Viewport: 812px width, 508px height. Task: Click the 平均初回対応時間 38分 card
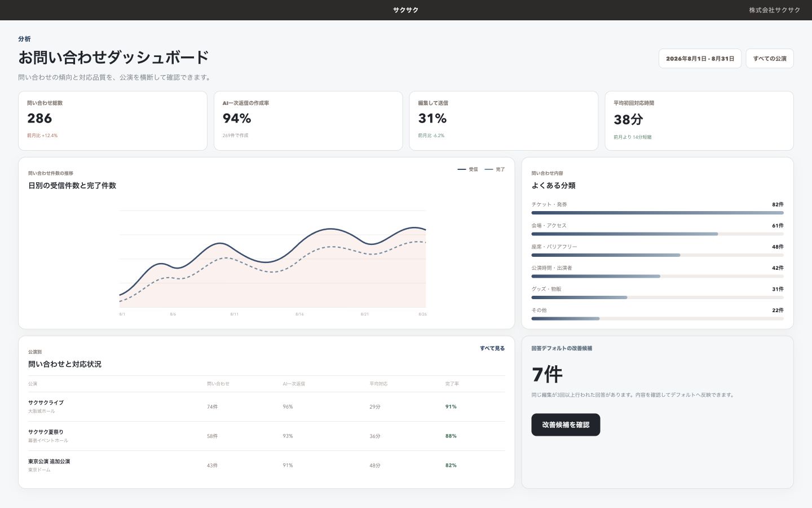tap(699, 121)
